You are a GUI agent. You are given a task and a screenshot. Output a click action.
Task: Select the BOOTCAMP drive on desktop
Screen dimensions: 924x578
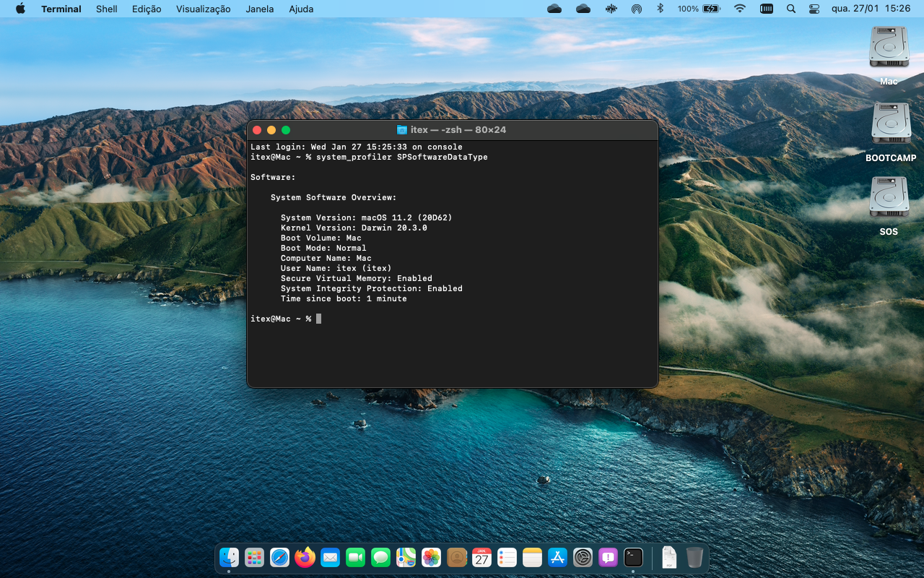[x=890, y=124]
